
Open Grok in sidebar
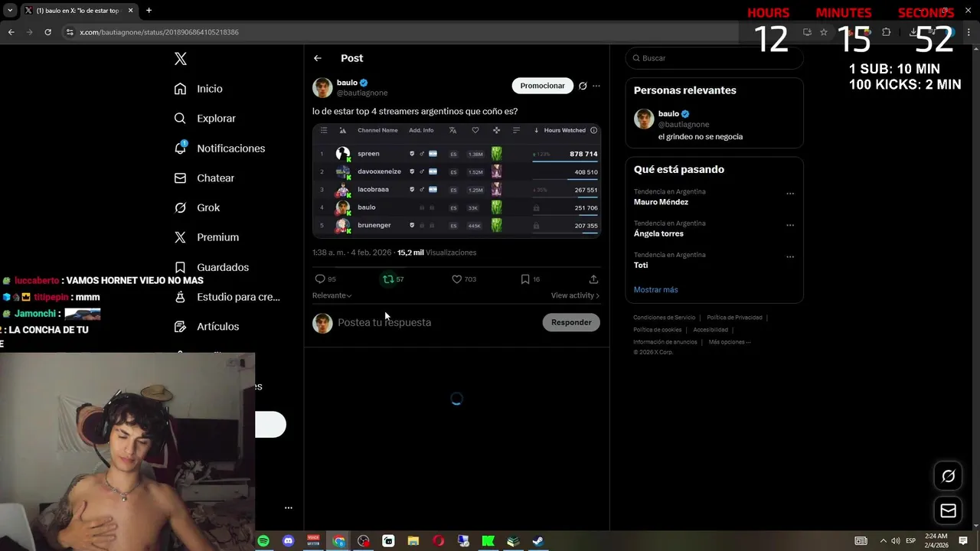pyautogui.click(x=197, y=208)
